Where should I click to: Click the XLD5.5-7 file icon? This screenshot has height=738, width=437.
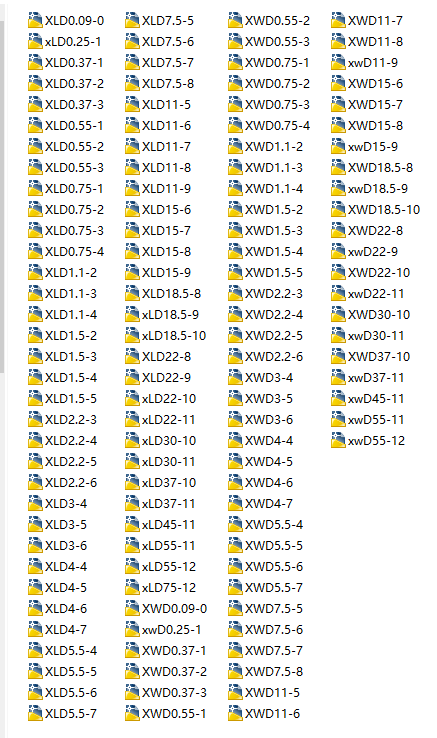point(35,714)
